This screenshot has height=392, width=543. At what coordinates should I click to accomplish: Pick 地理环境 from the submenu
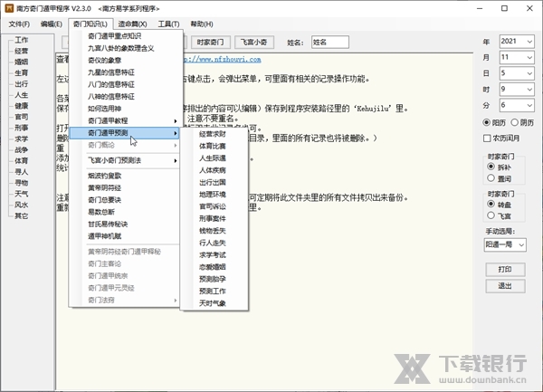click(214, 195)
